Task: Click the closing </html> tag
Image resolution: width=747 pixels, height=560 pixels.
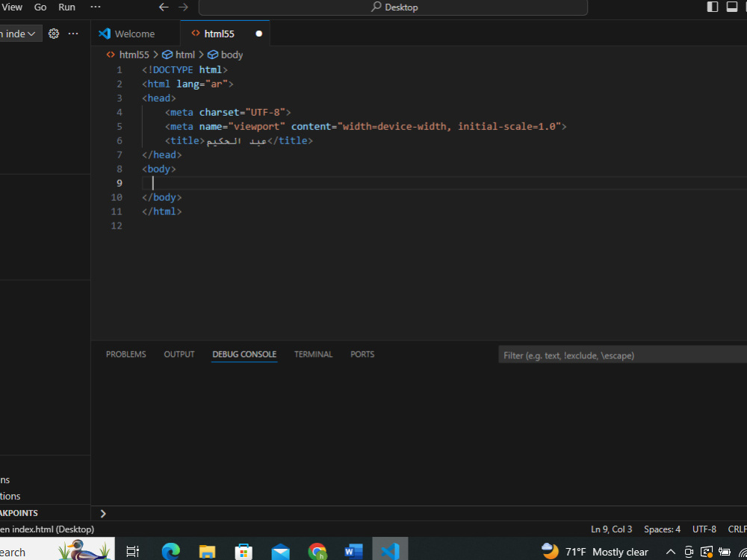Action: (161, 211)
